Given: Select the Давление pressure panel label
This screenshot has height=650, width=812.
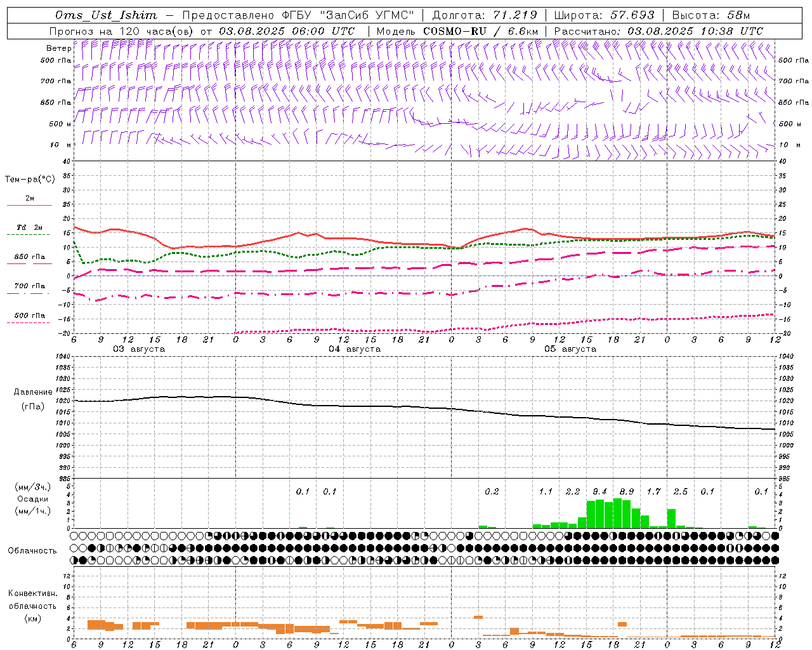Looking at the screenshot, I should click(33, 392).
